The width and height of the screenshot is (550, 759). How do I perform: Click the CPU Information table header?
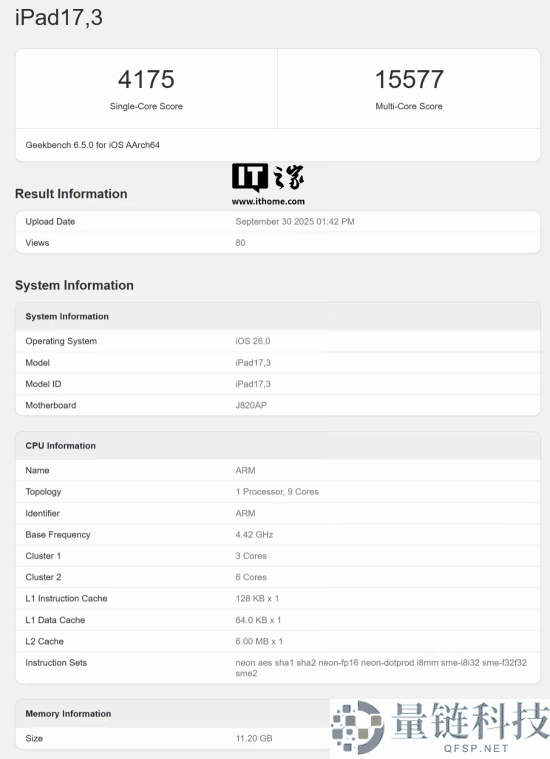click(61, 446)
